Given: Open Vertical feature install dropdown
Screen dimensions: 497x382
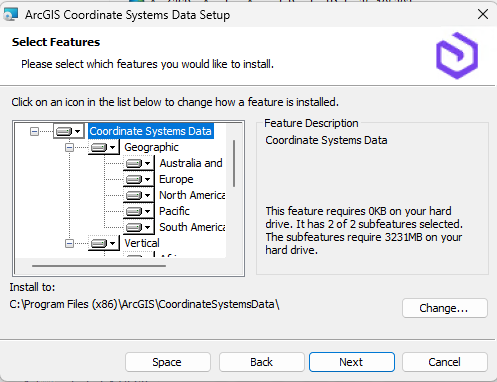Looking at the screenshot, I should click(104, 243).
